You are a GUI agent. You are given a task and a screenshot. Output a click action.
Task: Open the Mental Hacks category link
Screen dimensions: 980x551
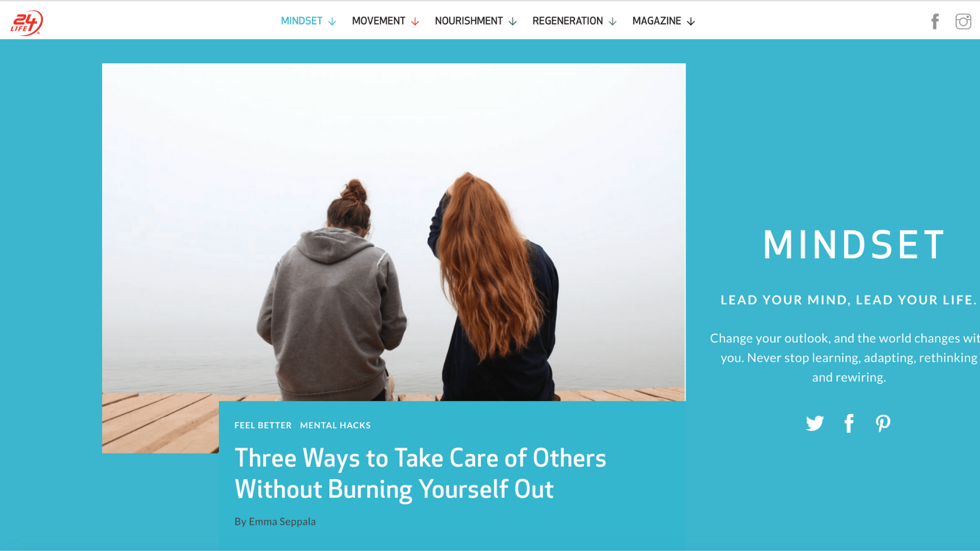[x=335, y=425]
